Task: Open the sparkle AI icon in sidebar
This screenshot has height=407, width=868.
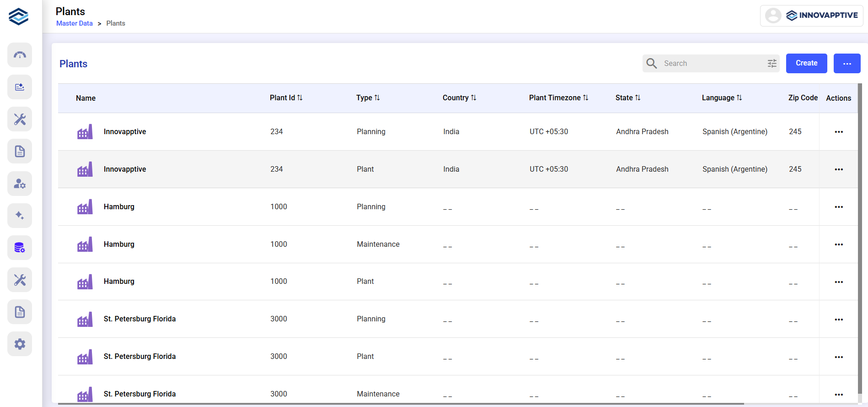Action: [20, 216]
